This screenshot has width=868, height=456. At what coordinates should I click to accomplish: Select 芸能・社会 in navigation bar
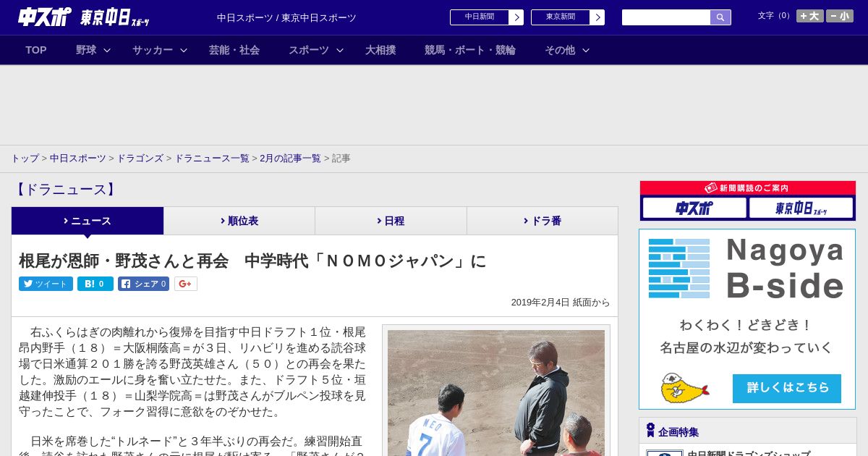click(x=234, y=50)
